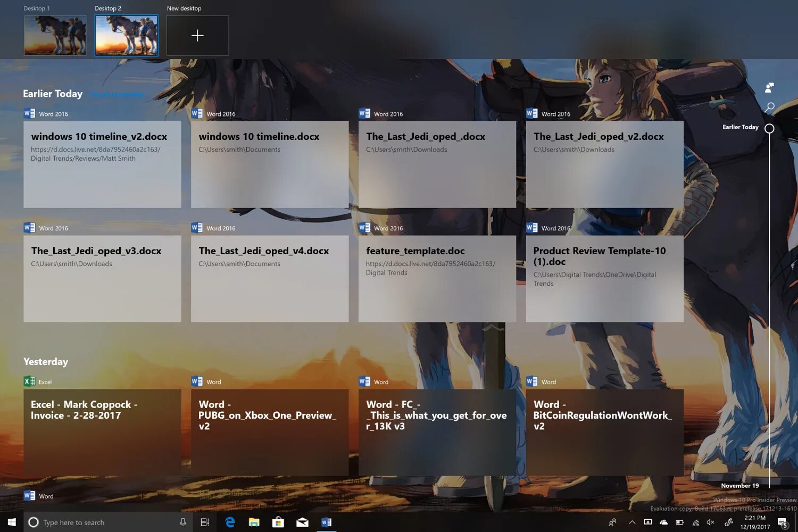
Task: Click Word icon above FC_This_is_what_you_get card
Action: coord(364,381)
